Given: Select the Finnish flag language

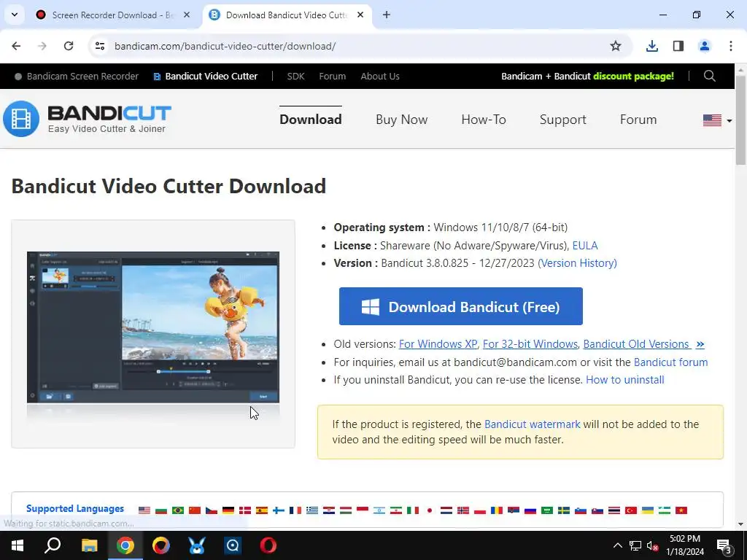Looking at the screenshot, I should point(279,510).
